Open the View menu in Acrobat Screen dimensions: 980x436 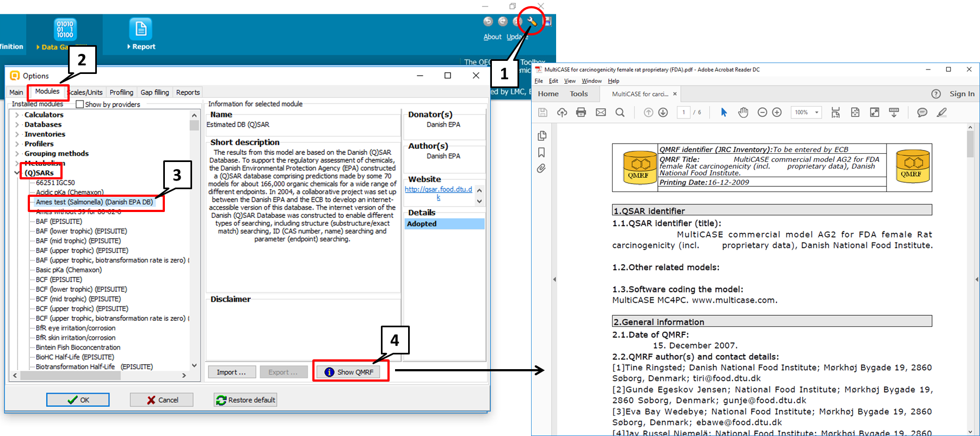coord(570,81)
